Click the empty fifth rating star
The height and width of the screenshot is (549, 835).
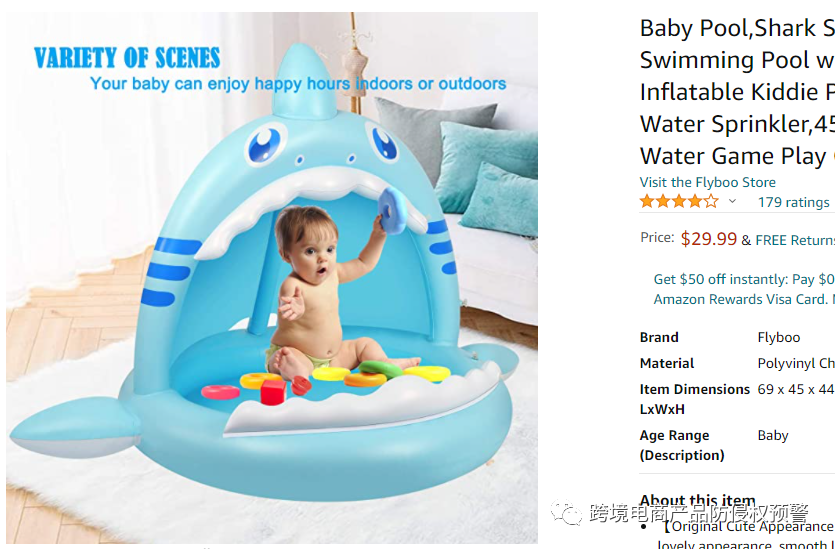tap(711, 201)
